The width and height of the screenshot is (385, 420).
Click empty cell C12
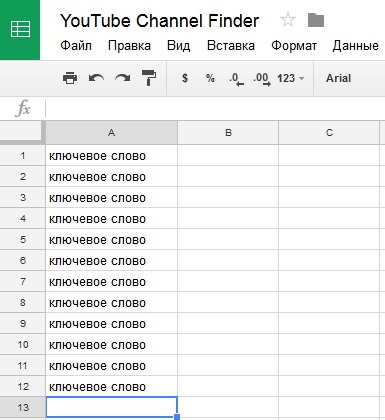(x=329, y=386)
